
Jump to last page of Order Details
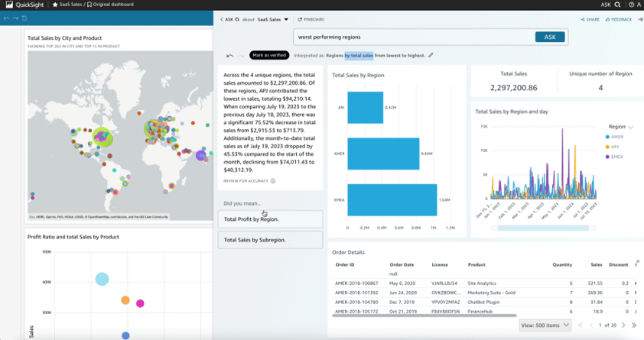click(x=633, y=325)
